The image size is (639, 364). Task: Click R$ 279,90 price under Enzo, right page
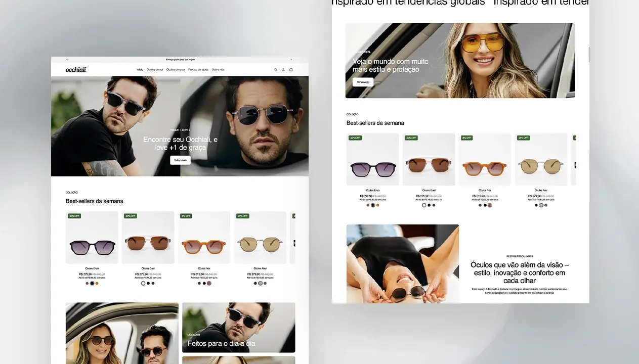click(366, 196)
